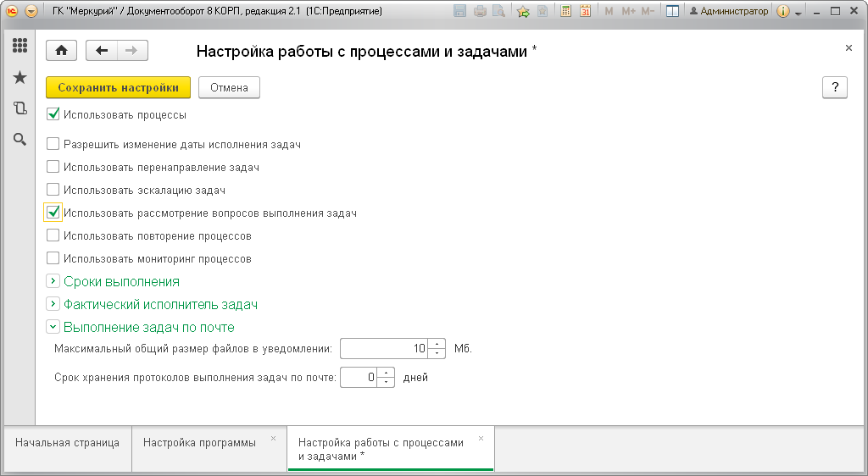Click Сохранить настройки button
Screen dimensions: 868x476
click(118, 87)
